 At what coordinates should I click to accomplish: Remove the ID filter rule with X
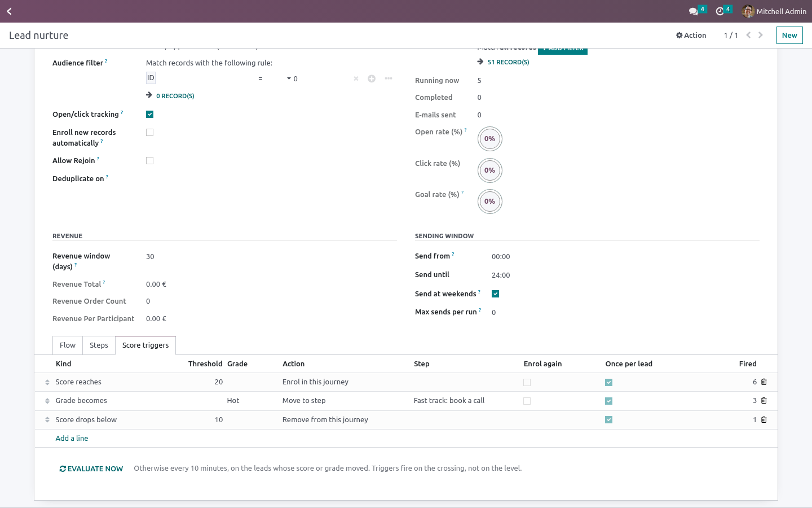point(356,78)
